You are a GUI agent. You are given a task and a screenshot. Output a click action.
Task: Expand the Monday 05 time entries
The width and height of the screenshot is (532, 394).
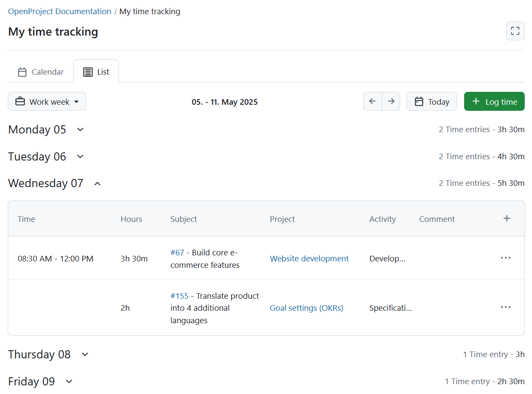coord(80,130)
